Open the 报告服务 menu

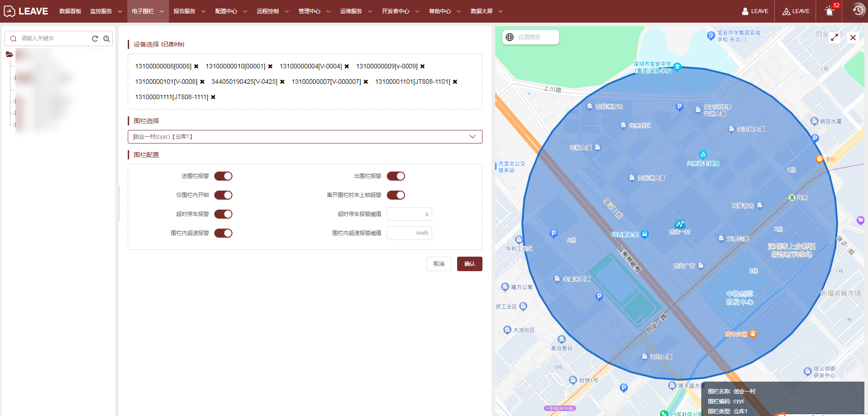click(189, 11)
